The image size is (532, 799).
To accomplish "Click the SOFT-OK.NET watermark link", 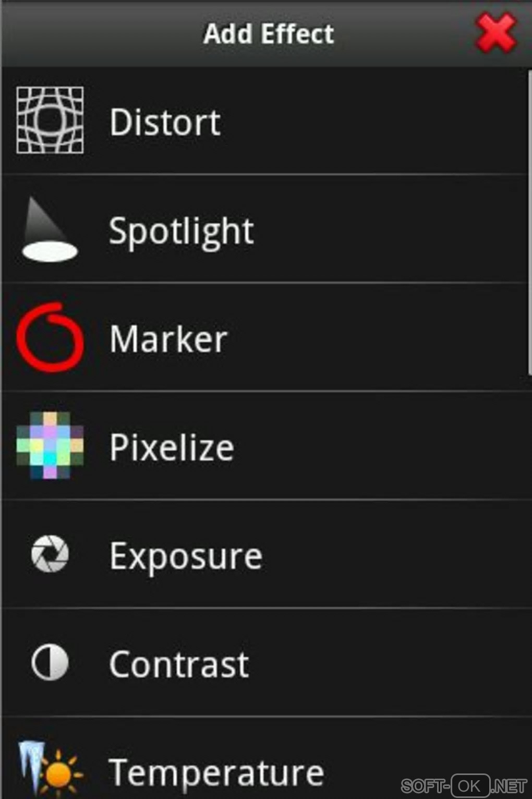I will point(464,785).
